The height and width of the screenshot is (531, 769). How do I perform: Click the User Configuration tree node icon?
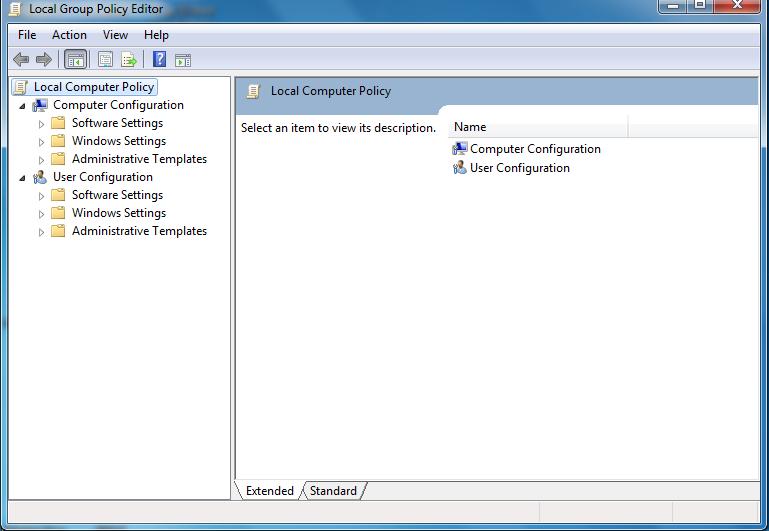tap(40, 177)
